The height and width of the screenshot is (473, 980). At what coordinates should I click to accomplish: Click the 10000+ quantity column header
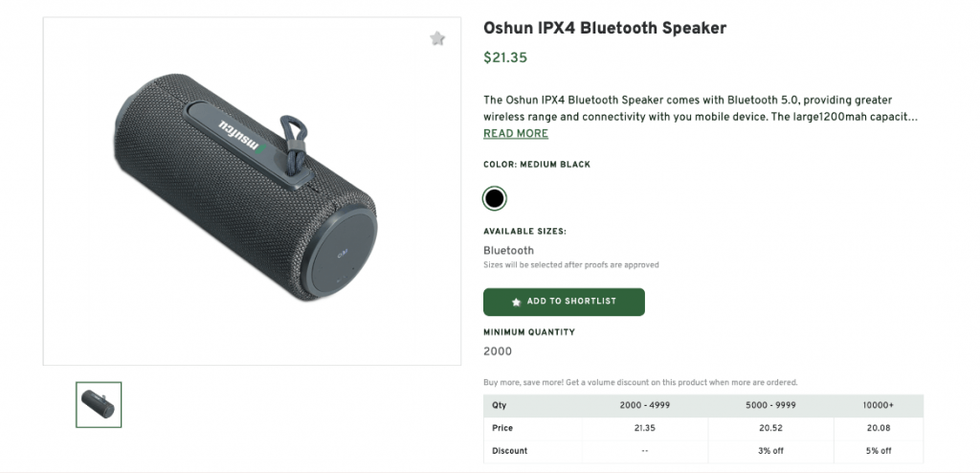[878, 405]
